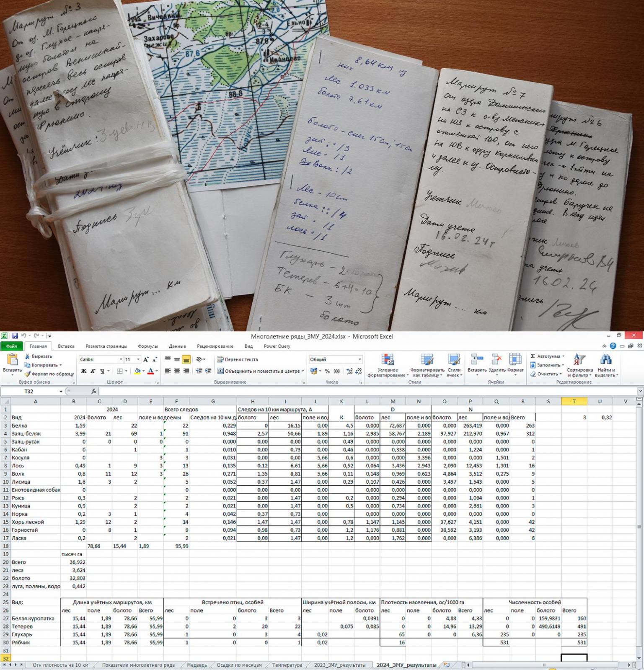Decrease font size with the small A icon
Viewport: 644px width, 670px height.
point(155,360)
